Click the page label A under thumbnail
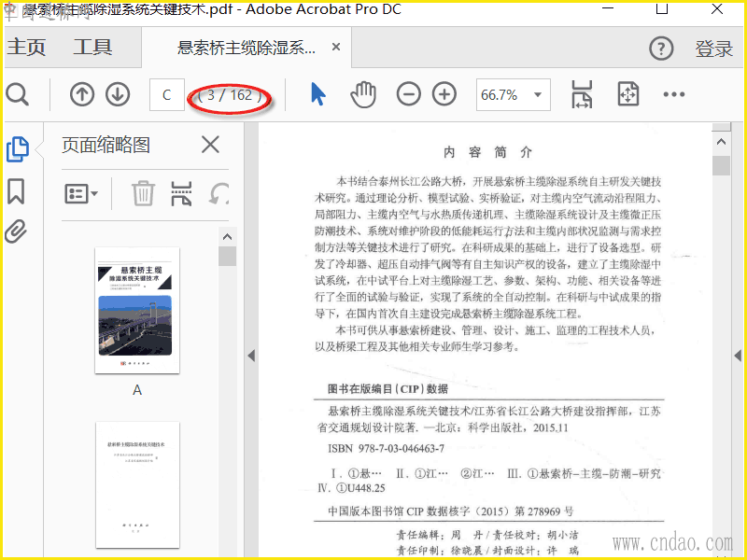This screenshot has width=747, height=560. [x=137, y=390]
